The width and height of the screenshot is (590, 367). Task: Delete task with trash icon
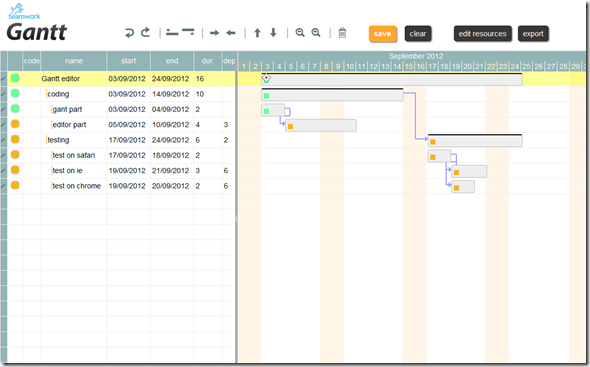[342, 33]
